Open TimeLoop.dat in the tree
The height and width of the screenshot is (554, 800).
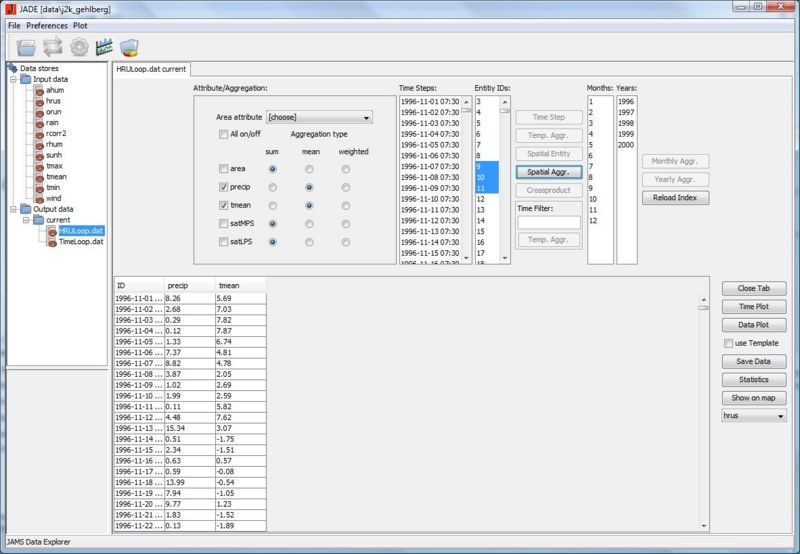tap(80, 241)
